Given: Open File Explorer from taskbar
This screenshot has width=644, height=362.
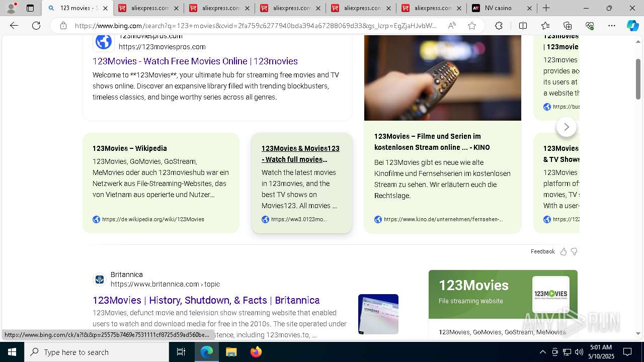Looking at the screenshot, I should coord(231,352).
